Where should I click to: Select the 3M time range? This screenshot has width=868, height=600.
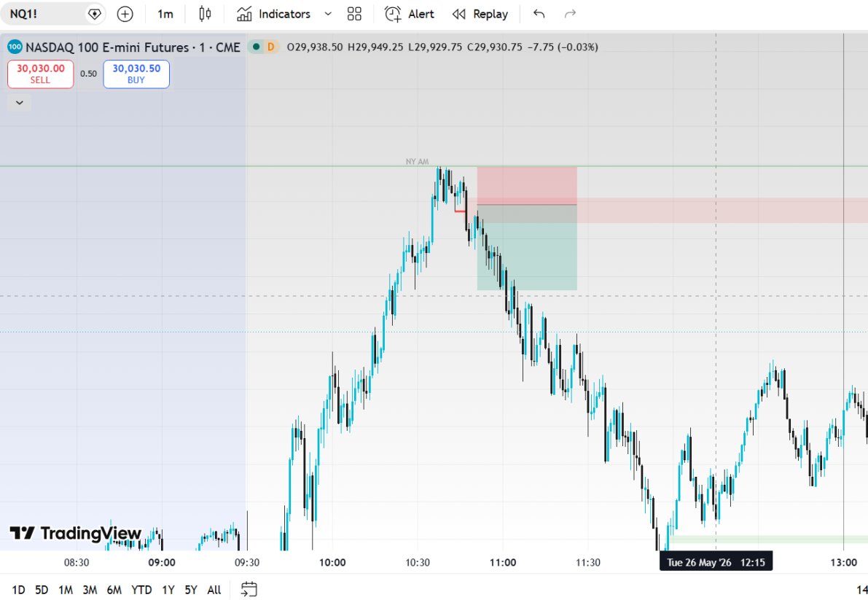(x=90, y=590)
